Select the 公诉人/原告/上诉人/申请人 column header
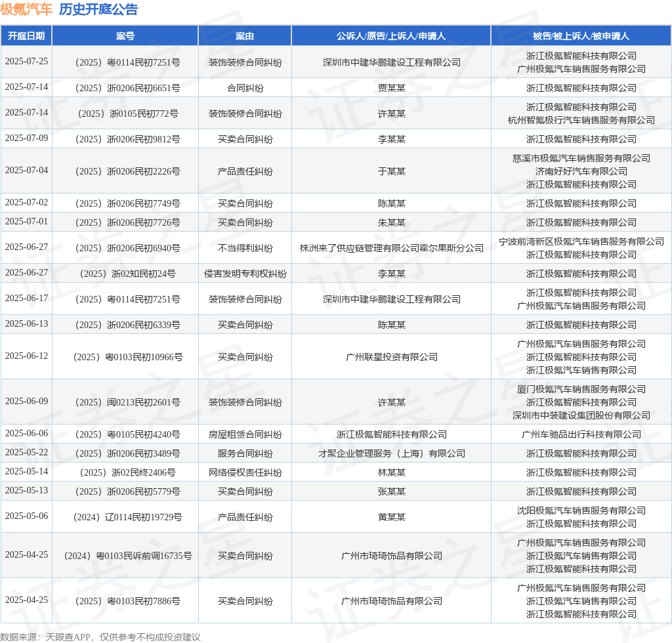The width and height of the screenshot is (672, 643). coord(391,36)
